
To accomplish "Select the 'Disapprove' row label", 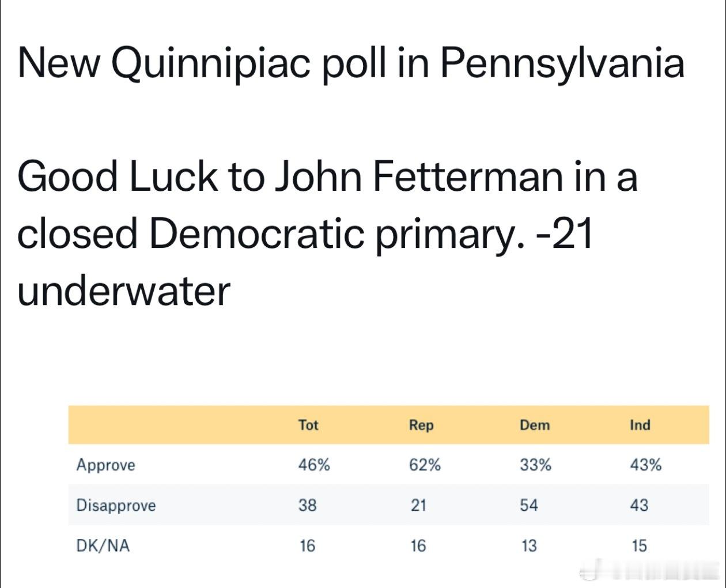I will tap(116, 505).
